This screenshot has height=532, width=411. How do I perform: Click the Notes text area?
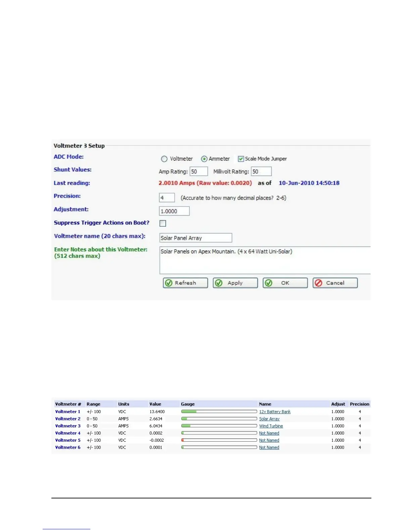(x=265, y=261)
